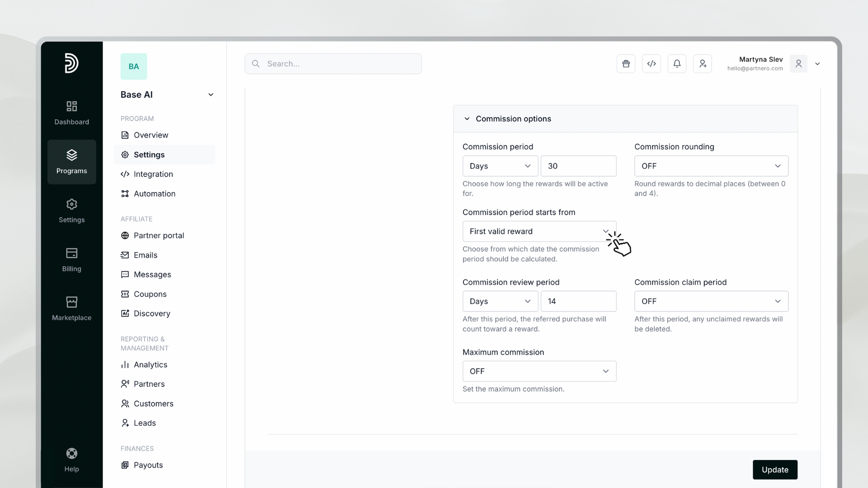
Task: Open Partner portal menu item
Action: [x=158, y=235]
